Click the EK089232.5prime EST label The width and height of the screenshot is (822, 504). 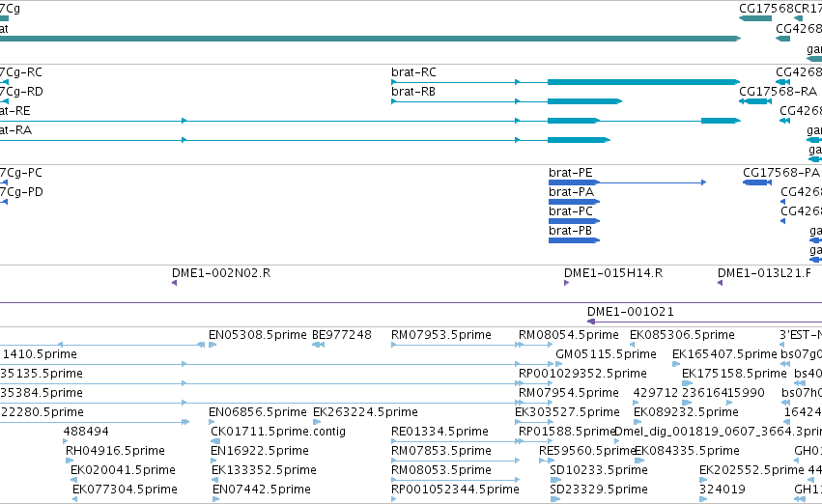tap(686, 412)
